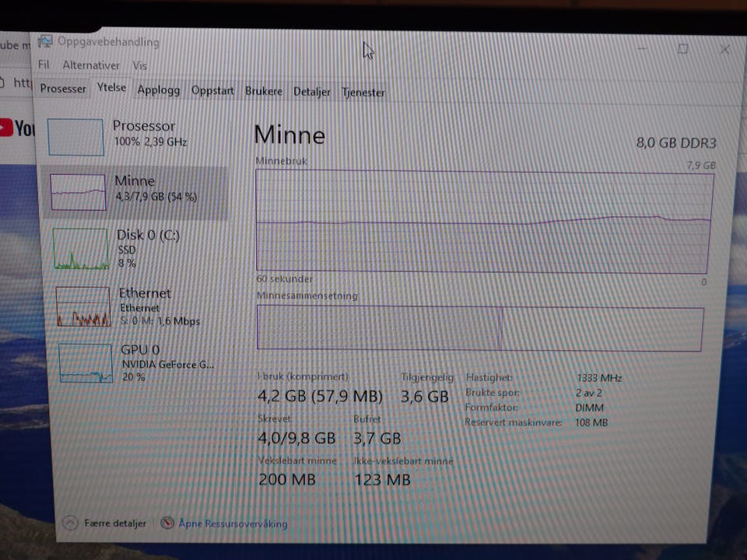Open the Fil menu

44,65
